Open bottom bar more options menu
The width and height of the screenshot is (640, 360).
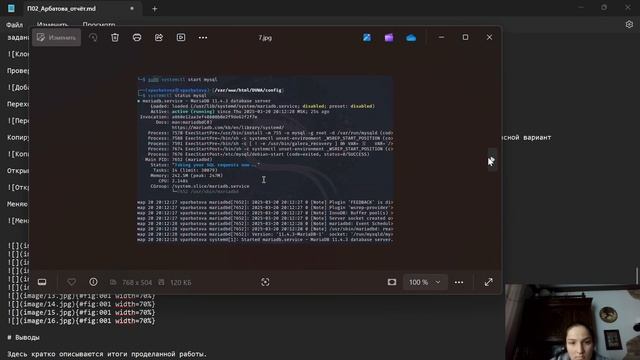click(x=459, y=282)
